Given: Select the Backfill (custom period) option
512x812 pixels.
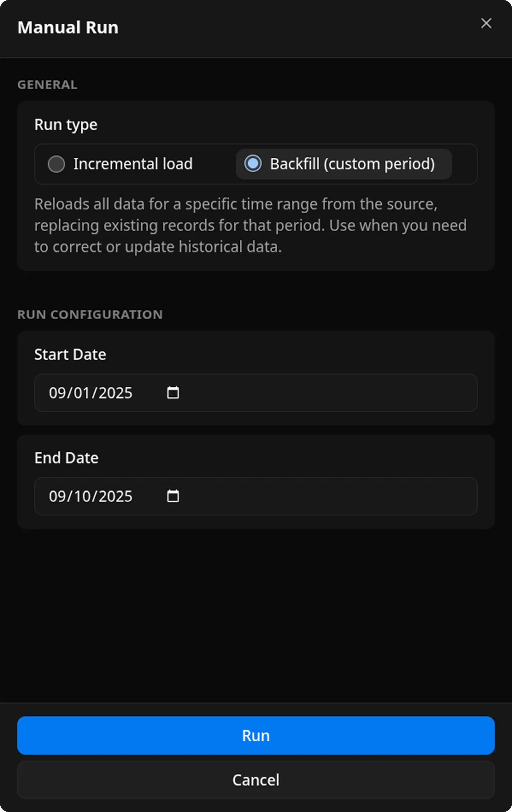Looking at the screenshot, I should pos(253,164).
